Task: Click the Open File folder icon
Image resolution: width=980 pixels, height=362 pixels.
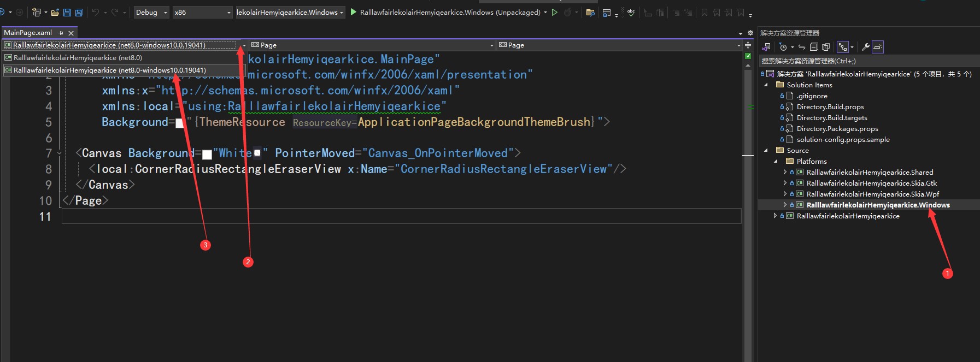Action: coord(55,12)
